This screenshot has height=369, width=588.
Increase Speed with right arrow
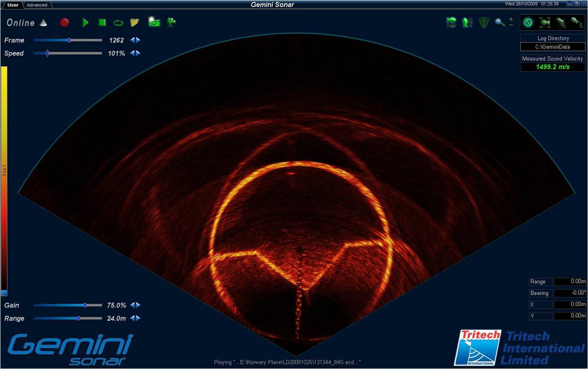click(138, 53)
